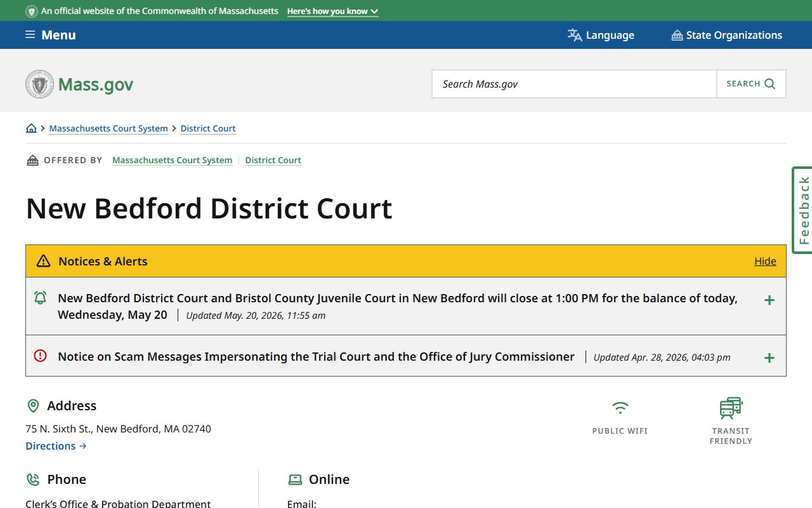The width and height of the screenshot is (812, 508).
Task: Click the State Organizations building icon
Action: point(677,36)
